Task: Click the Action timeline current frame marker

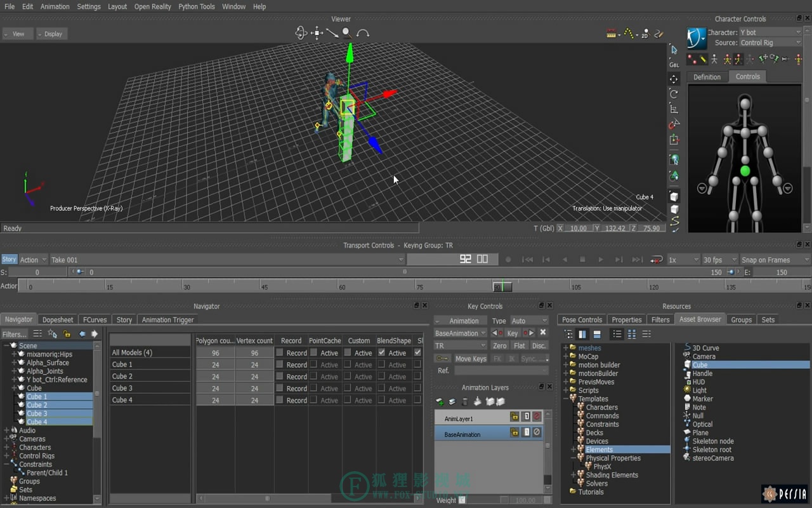Action: click(x=502, y=286)
